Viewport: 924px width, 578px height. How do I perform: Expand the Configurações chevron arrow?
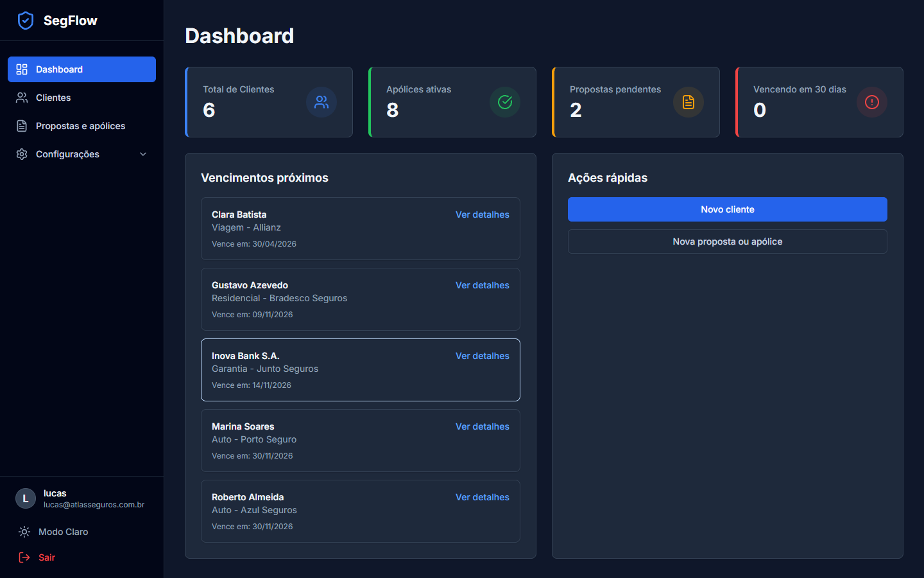pos(143,154)
